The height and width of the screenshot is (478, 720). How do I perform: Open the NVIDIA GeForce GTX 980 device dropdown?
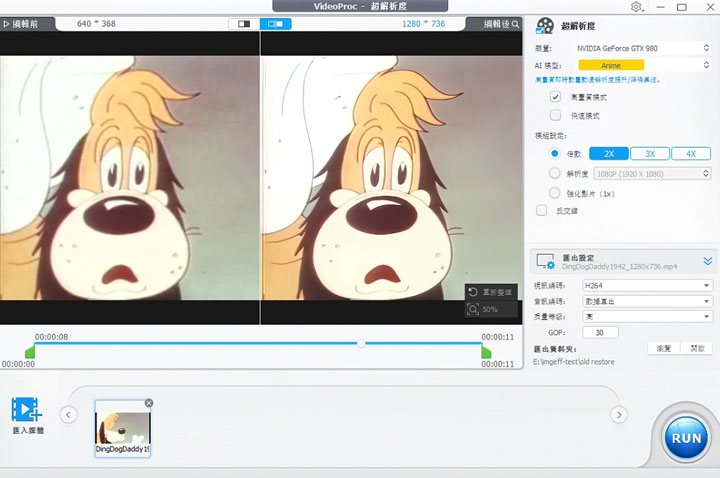coord(643,48)
